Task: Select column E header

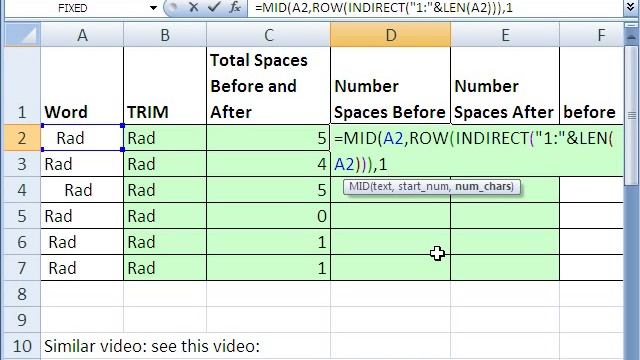Action: [505, 35]
